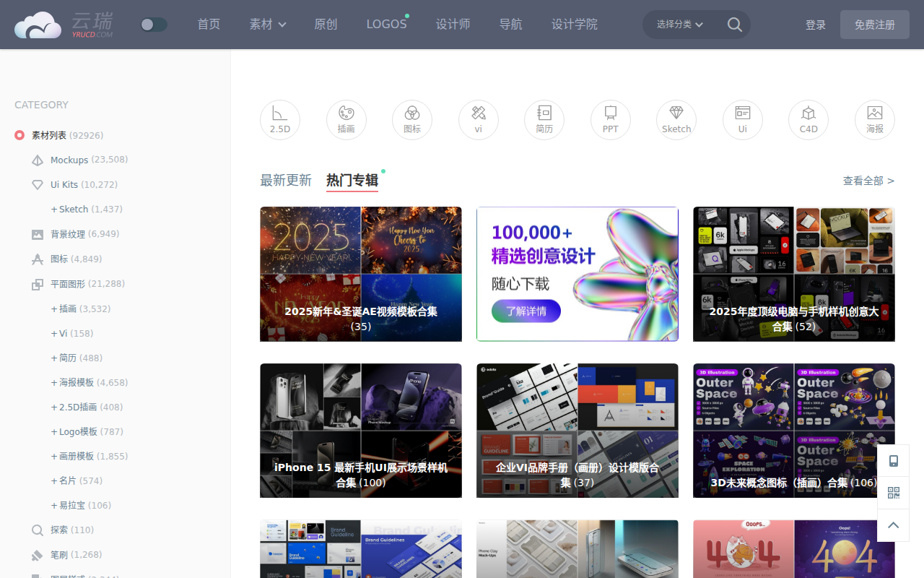Click the 云瑞 cloud logo
This screenshot has width=924, height=578.
click(x=64, y=25)
